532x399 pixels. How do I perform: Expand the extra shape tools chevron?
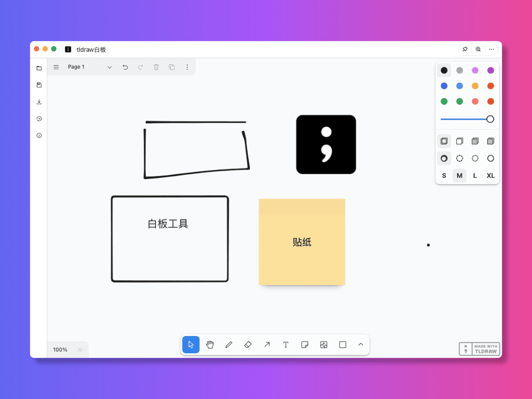click(x=360, y=344)
